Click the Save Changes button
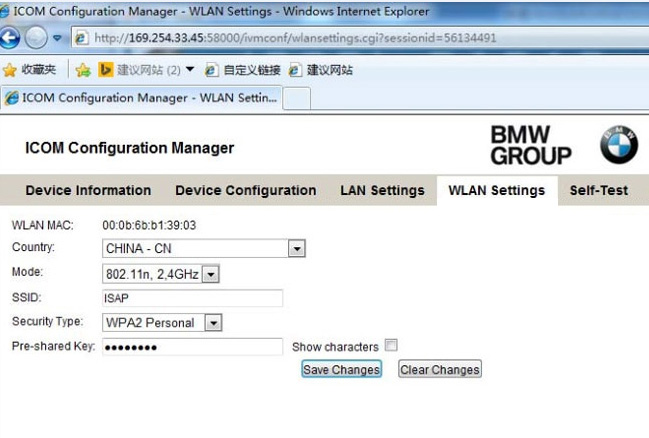Image resolution: width=649 pixels, height=438 pixels. 341,369
